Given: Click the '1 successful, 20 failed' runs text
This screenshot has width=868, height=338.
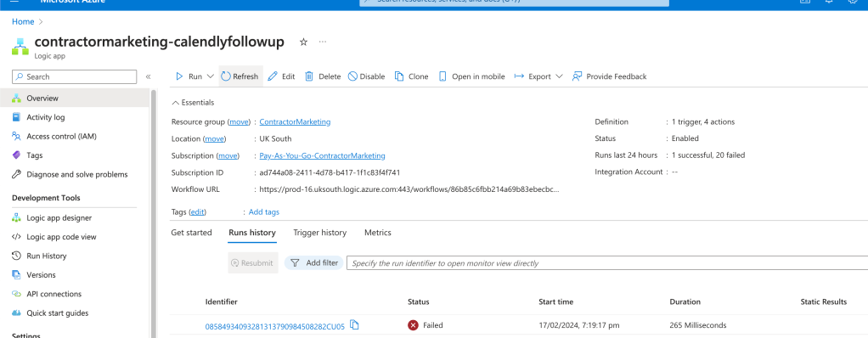Looking at the screenshot, I should [x=708, y=155].
